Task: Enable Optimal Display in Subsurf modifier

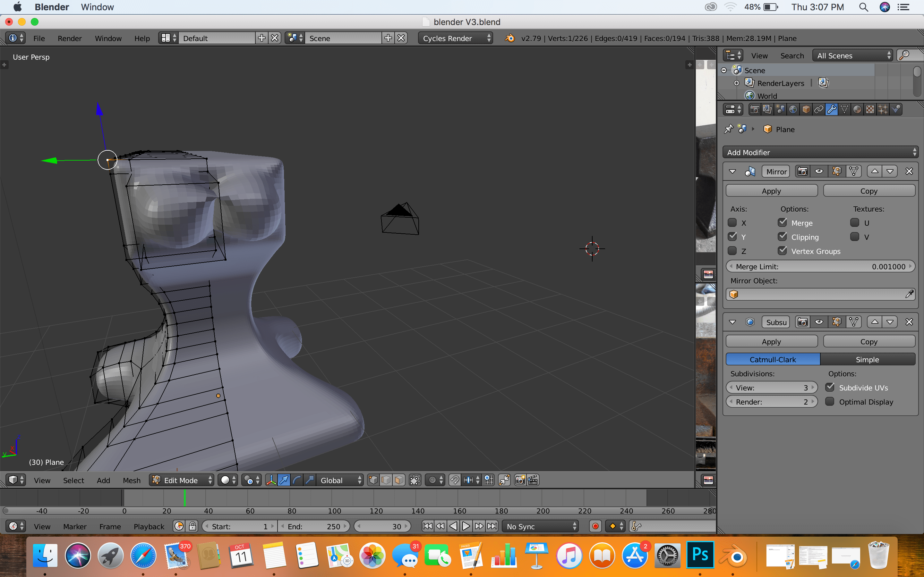Action: coord(830,401)
